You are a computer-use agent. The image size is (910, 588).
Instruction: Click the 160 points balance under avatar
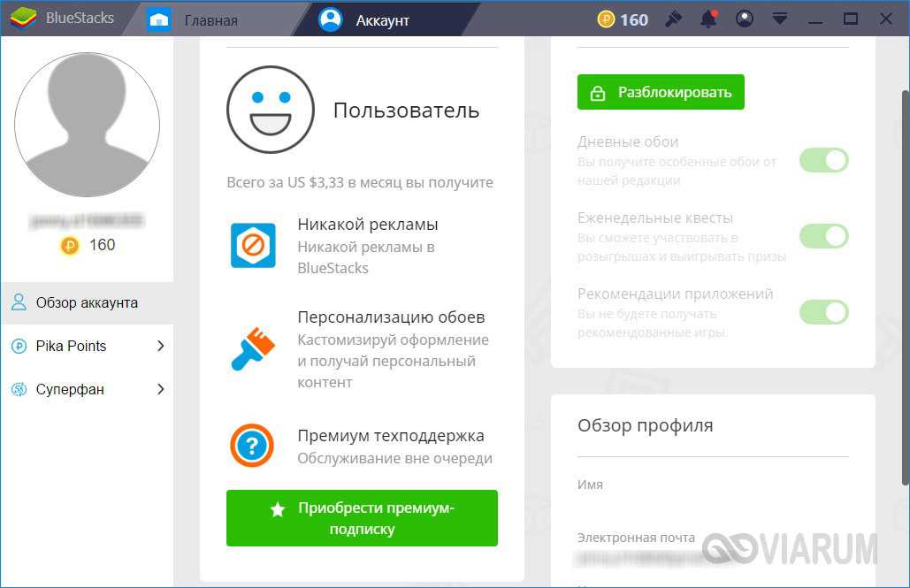tap(103, 245)
